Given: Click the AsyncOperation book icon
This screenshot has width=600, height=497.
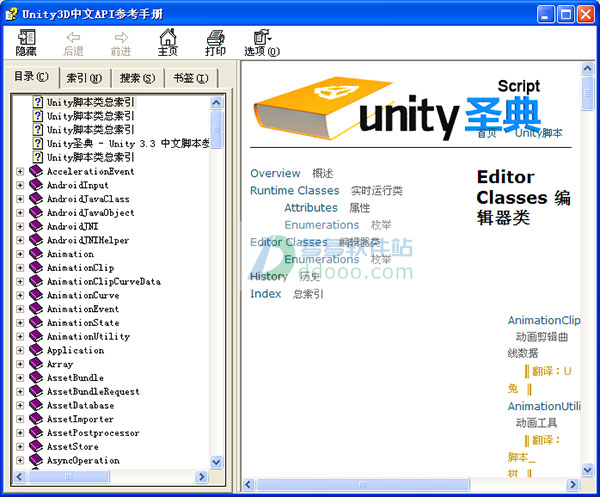Looking at the screenshot, I should click(x=36, y=460).
